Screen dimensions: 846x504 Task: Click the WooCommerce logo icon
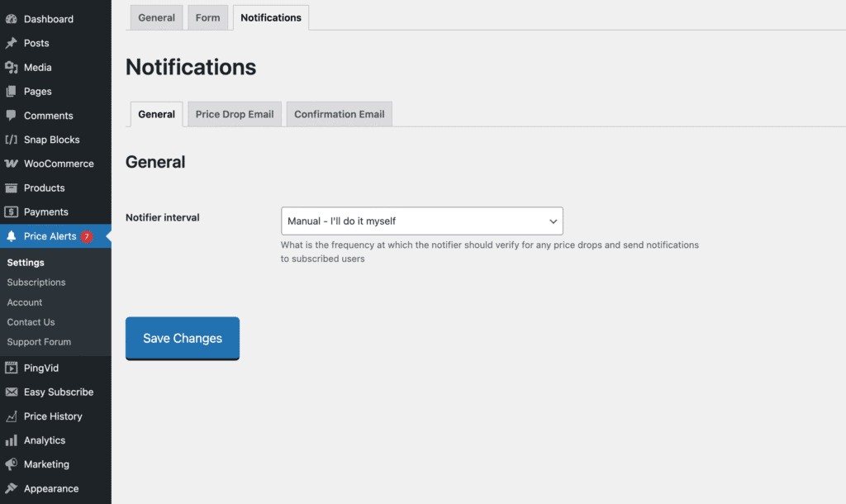[12, 164]
